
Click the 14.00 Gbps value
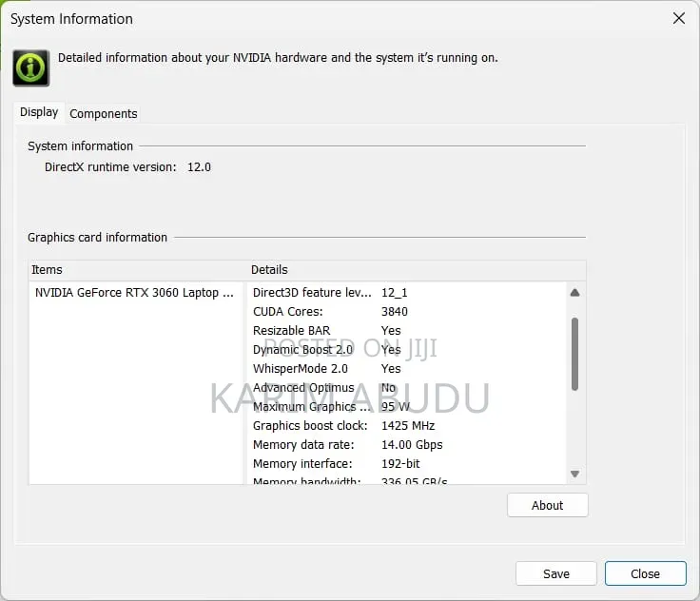click(412, 445)
